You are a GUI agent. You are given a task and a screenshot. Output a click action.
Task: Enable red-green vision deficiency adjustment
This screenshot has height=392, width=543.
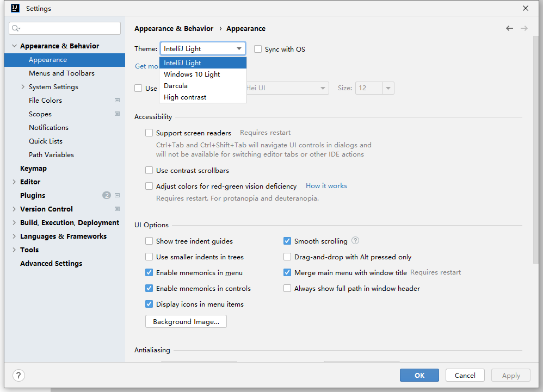click(149, 186)
